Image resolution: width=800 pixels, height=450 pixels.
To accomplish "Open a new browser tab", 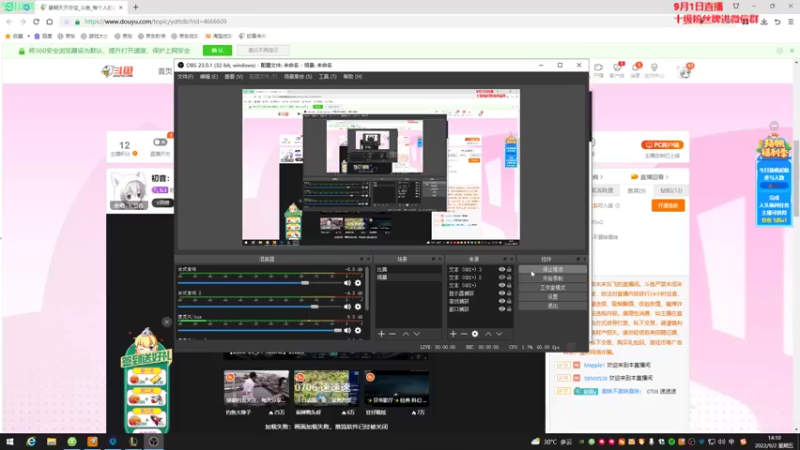I will [136, 7].
